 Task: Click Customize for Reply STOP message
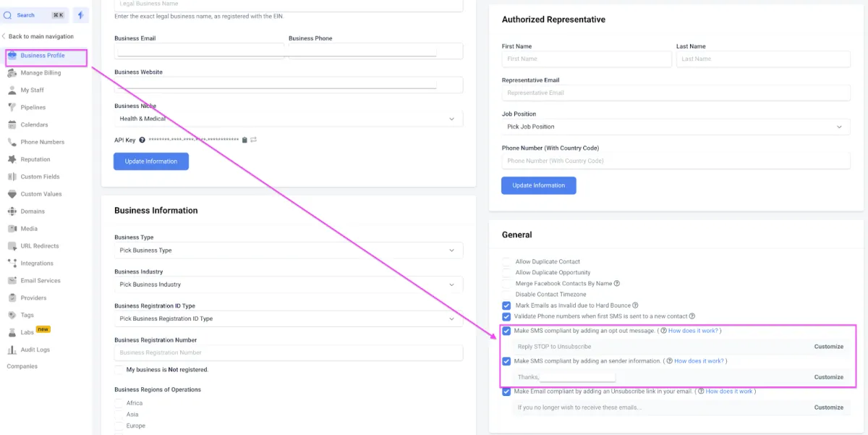click(x=829, y=347)
